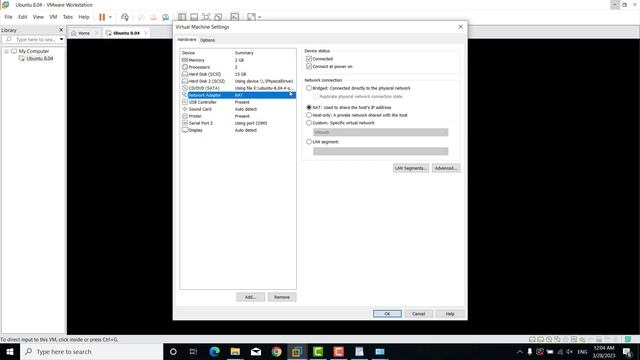Open the View menu
This screenshot has width=640, height=360.
pyautogui.click(x=38, y=17)
